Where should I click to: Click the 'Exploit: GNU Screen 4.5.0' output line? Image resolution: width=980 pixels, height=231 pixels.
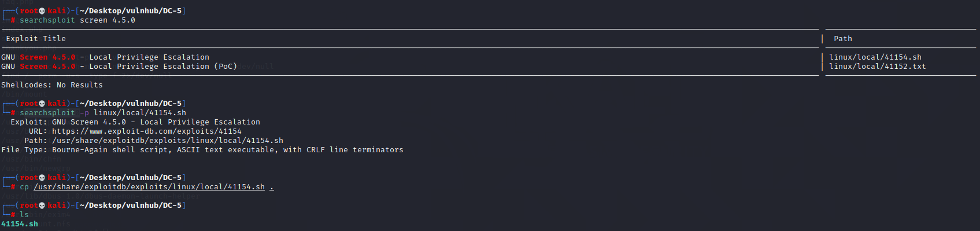135,122
